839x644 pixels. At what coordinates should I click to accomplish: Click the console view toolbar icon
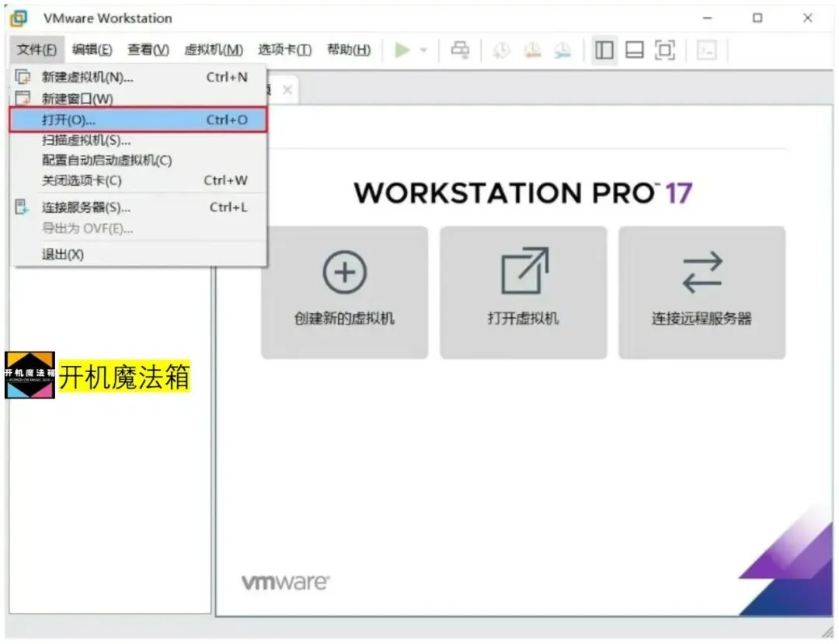point(707,50)
